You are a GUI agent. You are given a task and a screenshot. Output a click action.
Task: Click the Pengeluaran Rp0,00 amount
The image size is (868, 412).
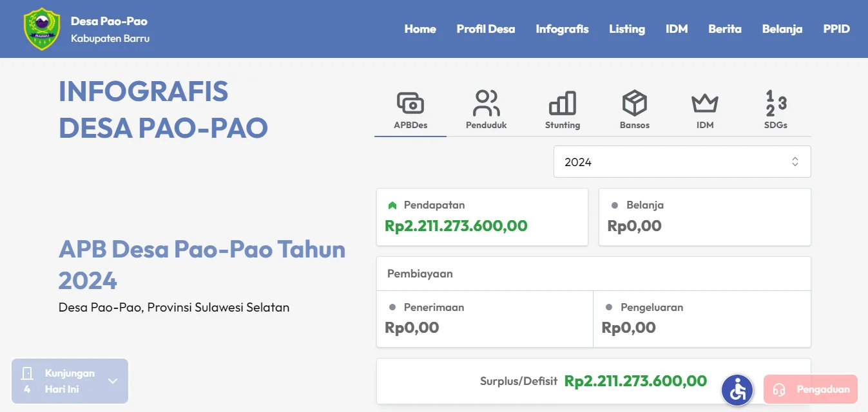coord(628,328)
